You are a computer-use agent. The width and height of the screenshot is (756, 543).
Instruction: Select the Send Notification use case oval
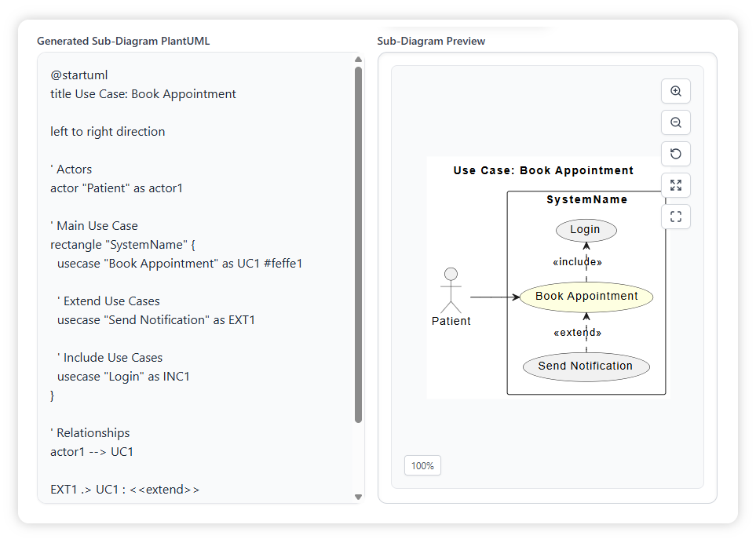pos(586,366)
